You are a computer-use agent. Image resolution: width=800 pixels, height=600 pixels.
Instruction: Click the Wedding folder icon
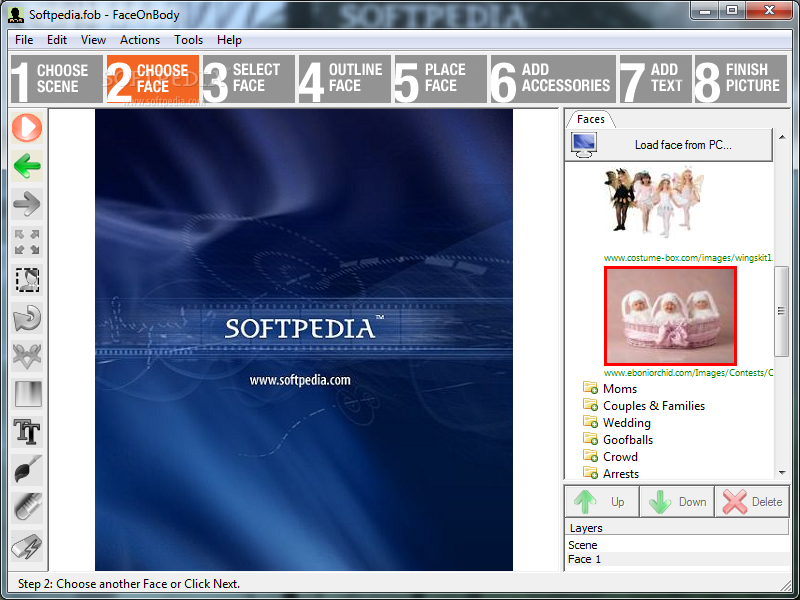click(590, 422)
